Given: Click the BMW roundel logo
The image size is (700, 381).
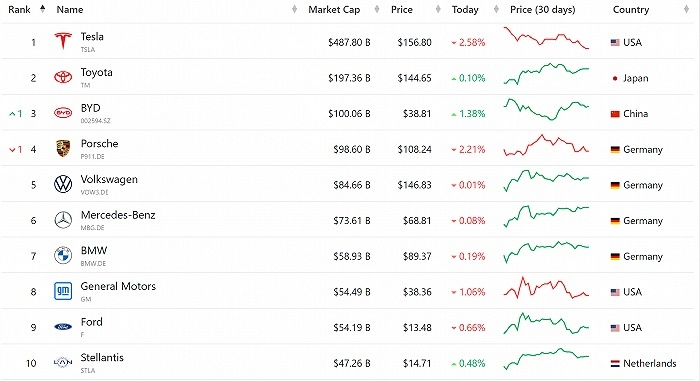Looking at the screenshot, I should [x=63, y=255].
